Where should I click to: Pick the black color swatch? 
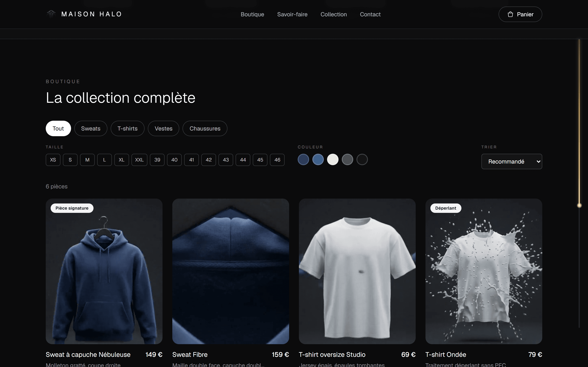point(362,159)
